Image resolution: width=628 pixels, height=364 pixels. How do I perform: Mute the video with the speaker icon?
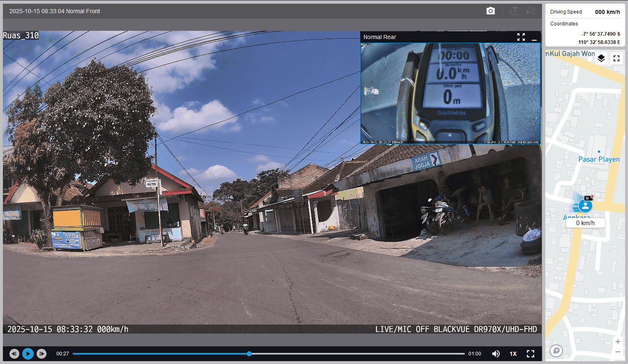pyautogui.click(x=496, y=354)
